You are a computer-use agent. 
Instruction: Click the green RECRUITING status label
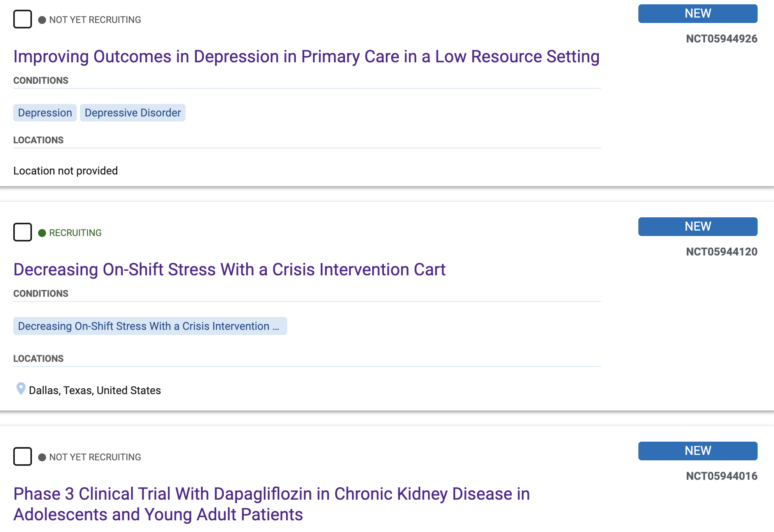[75, 233]
